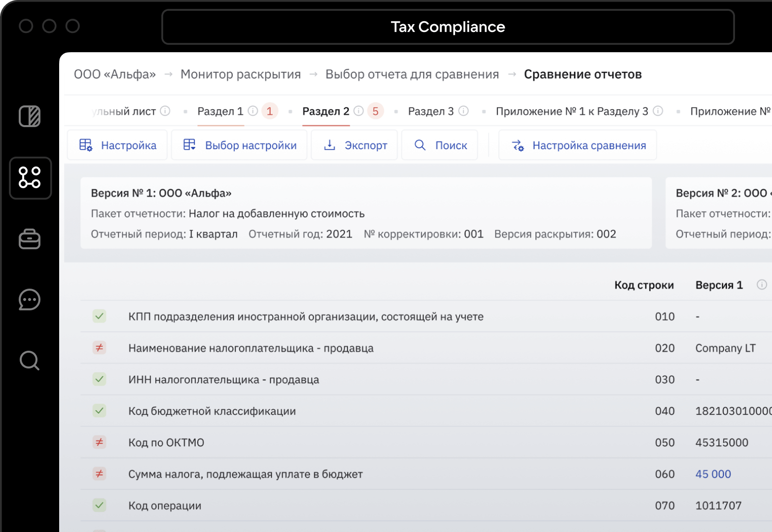772x532 pixels.
Task: Open the comparison workflow sidebar icon
Action: [30, 178]
